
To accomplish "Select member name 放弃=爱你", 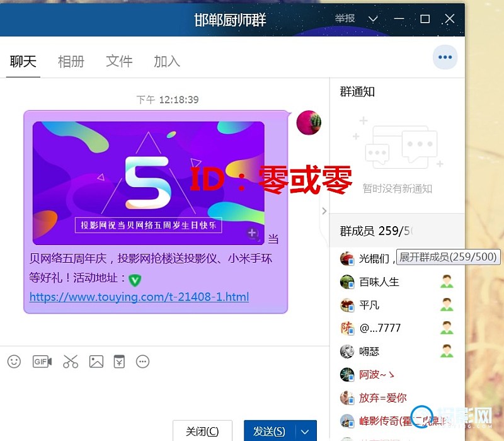I will tap(383, 398).
